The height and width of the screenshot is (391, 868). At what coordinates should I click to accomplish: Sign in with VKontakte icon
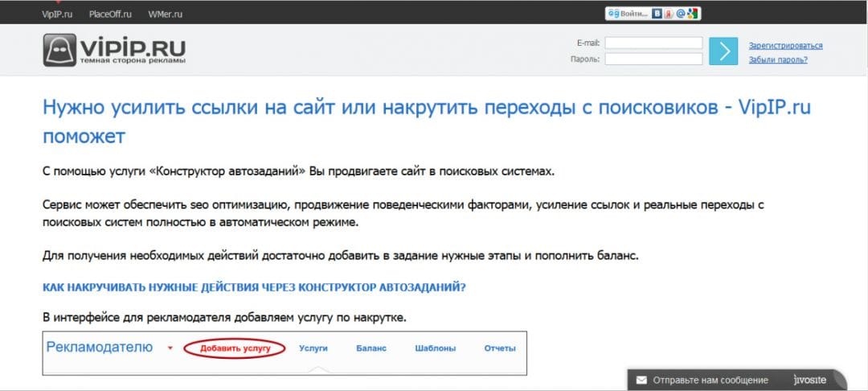[657, 14]
